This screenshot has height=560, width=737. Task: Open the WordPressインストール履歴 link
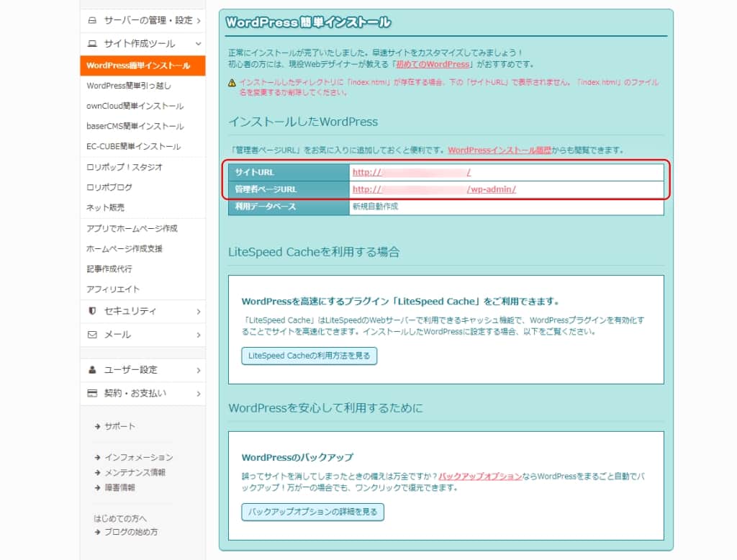click(499, 150)
